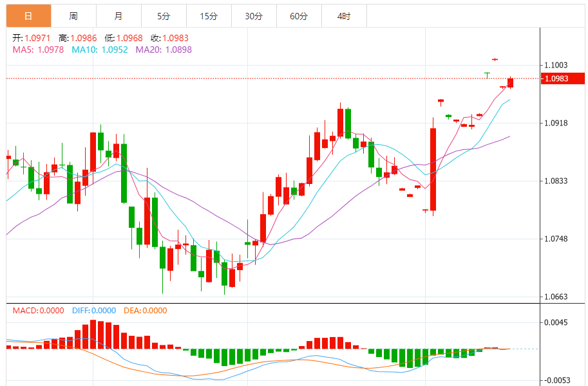Click the 1.0663 price axis label
The width and height of the screenshot is (588, 386).
(x=556, y=297)
